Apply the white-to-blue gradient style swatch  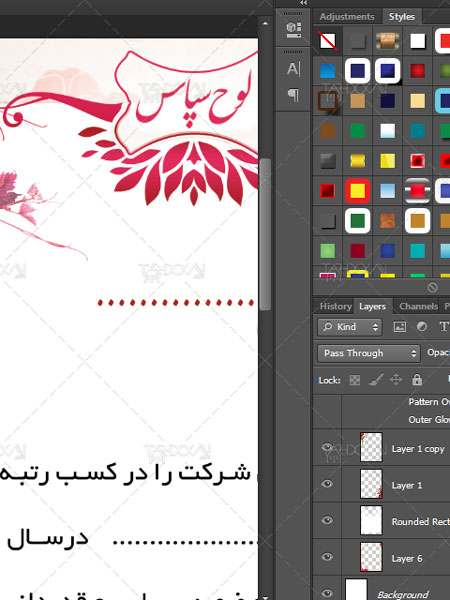[x=387, y=130]
